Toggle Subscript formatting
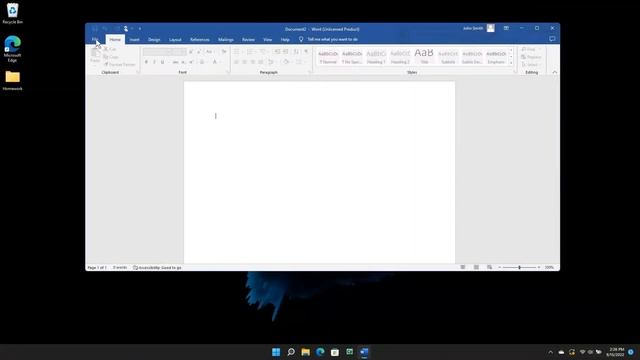Image resolution: width=640 pixels, height=360 pixels. (x=184, y=62)
